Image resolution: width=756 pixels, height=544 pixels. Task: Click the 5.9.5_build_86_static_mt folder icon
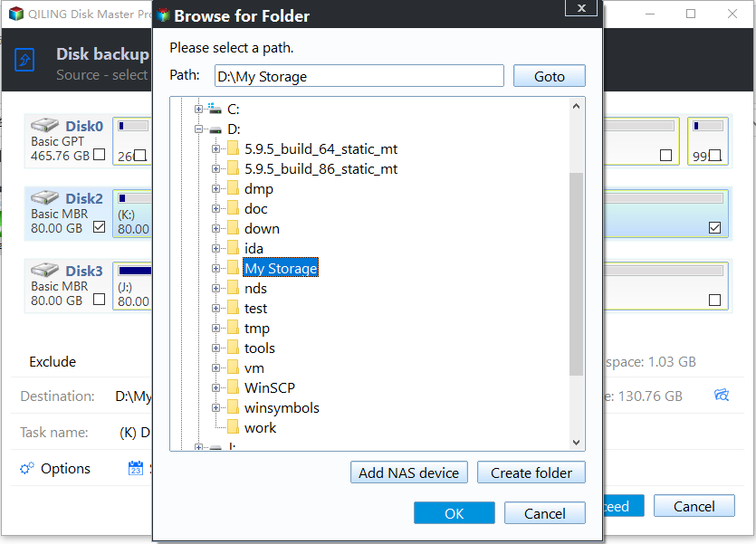click(233, 167)
